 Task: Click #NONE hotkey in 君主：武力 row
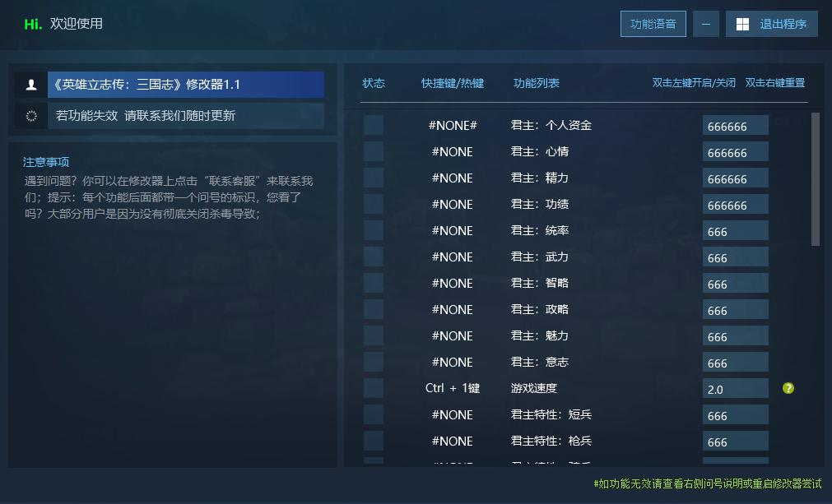click(452, 257)
